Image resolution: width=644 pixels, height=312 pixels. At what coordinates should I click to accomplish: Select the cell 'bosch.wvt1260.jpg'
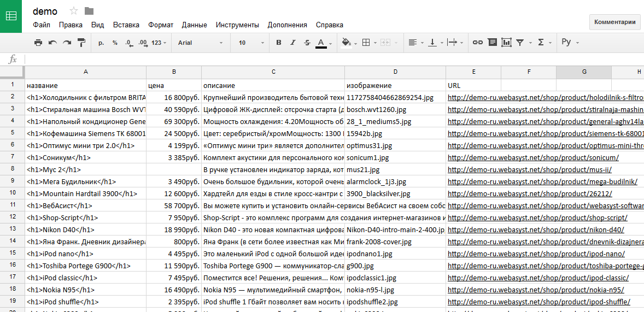point(395,110)
